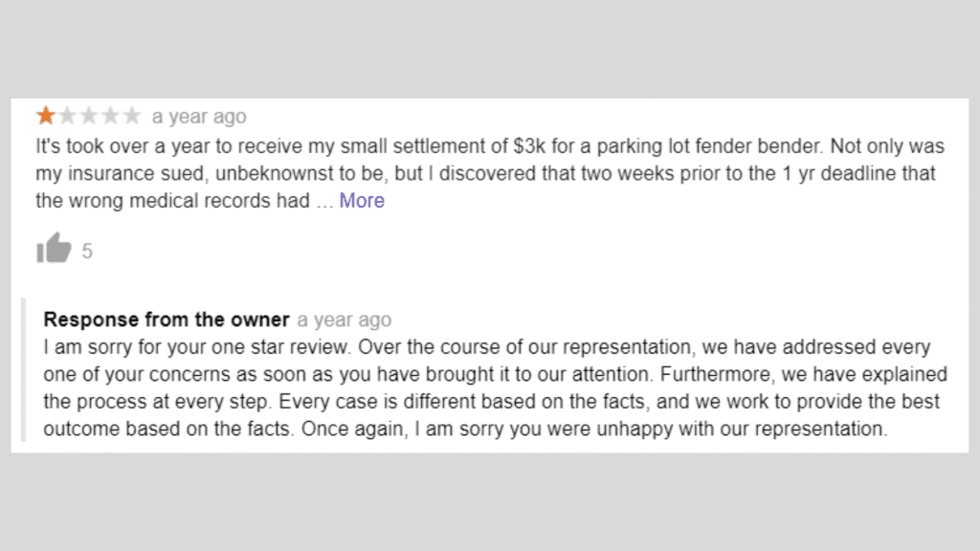The height and width of the screenshot is (551, 980).
Task: Click the vertical bar beside owner response
Action: pyautogui.click(x=24, y=373)
